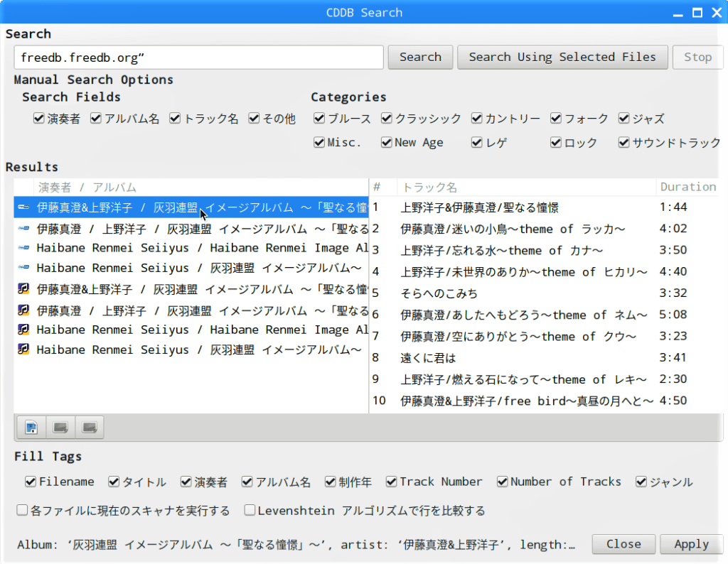Click the middle gray icon button below results
Viewport: 728px width, 564px height.
(x=60, y=427)
